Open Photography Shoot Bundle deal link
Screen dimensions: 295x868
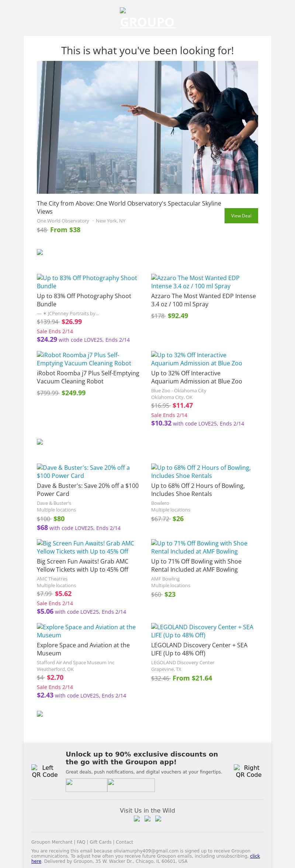point(87,282)
